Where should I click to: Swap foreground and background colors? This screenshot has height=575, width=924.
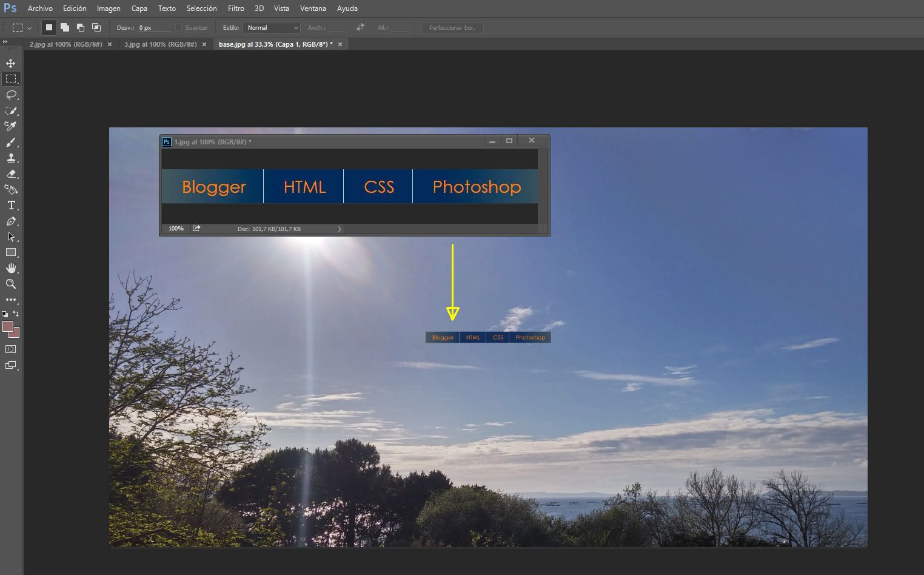[x=16, y=314]
